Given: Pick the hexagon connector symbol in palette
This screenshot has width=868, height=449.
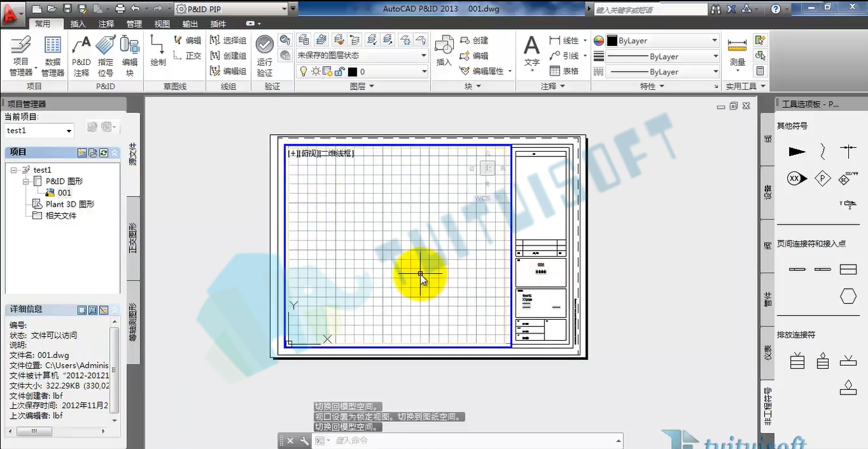Looking at the screenshot, I should pos(848,297).
